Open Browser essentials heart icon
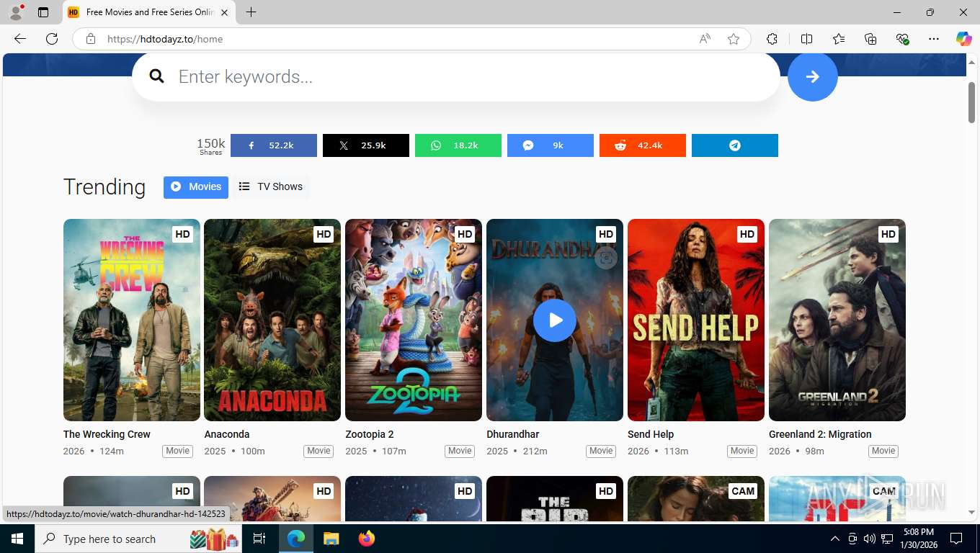This screenshot has width=980, height=553. [x=902, y=39]
